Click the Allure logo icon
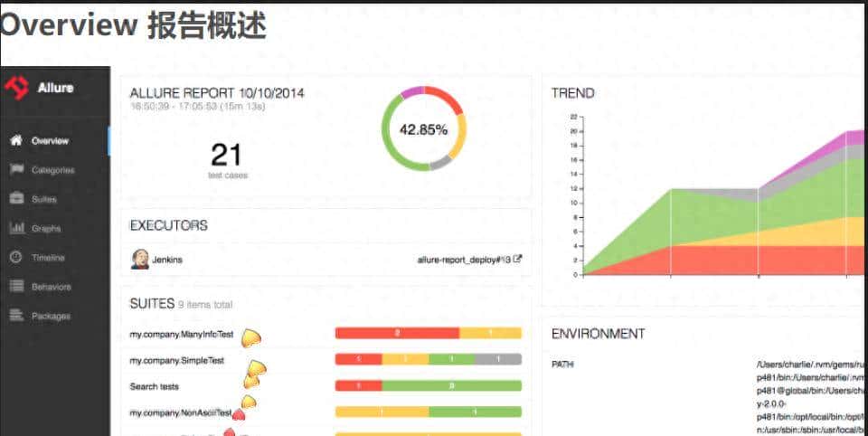Image resolution: width=868 pixels, height=436 pixels. pyautogui.click(x=16, y=88)
